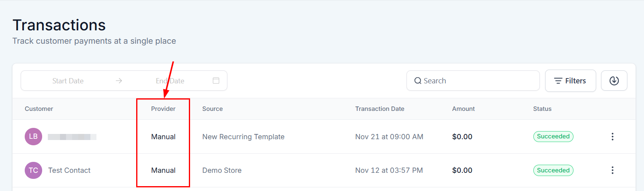
Task: Click the TC customer avatar
Action: coord(33,170)
